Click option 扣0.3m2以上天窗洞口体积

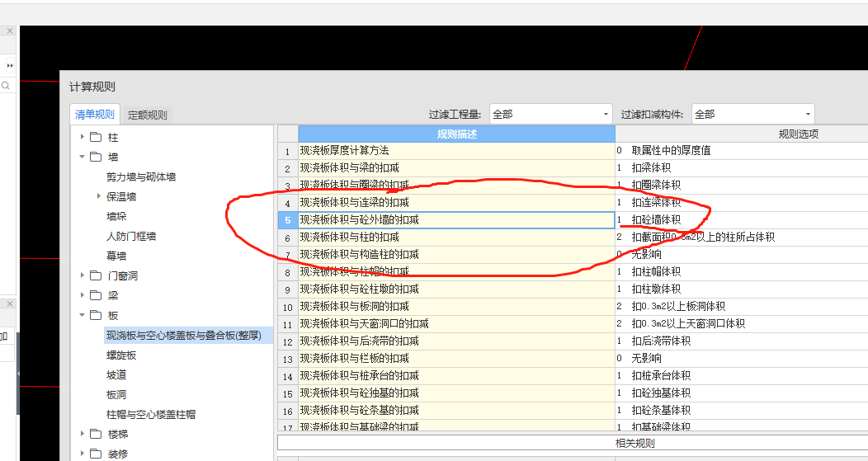pos(688,324)
